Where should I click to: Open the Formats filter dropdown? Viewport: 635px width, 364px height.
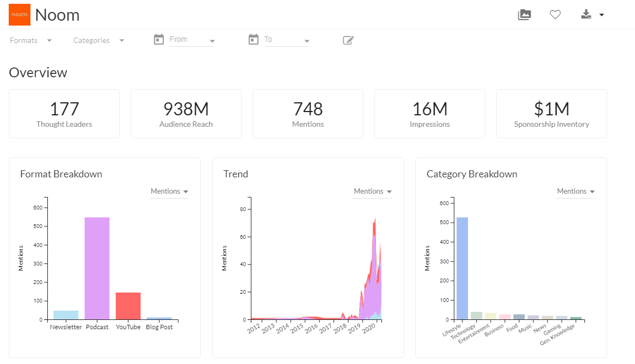[x=31, y=40]
